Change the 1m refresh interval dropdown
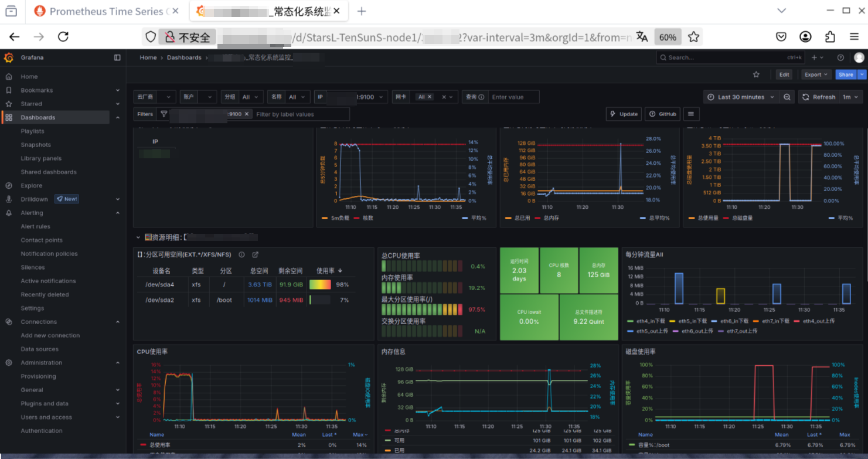This screenshot has height=459, width=868. coord(849,96)
